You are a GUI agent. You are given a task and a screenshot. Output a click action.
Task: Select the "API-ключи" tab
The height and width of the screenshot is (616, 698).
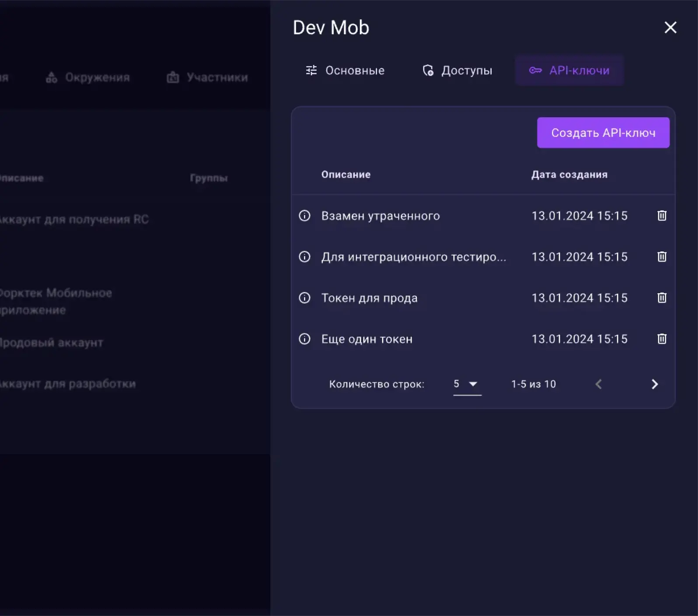click(569, 70)
